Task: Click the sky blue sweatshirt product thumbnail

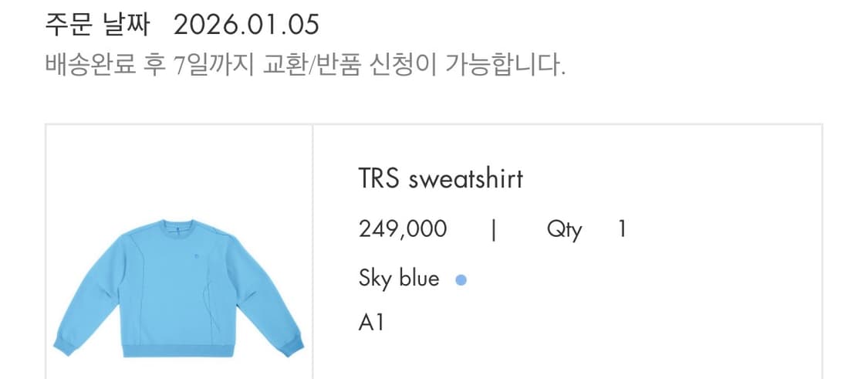Action: [179, 287]
